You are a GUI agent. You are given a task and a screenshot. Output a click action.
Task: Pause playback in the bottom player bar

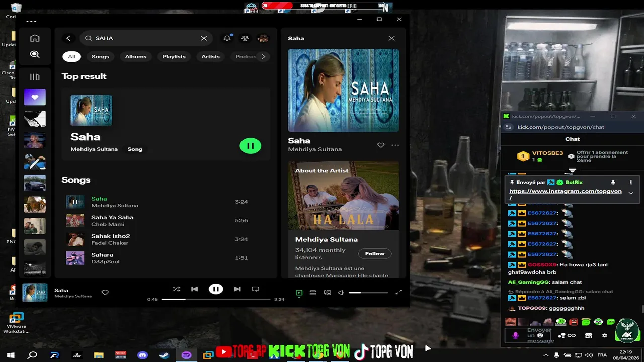[x=216, y=289]
